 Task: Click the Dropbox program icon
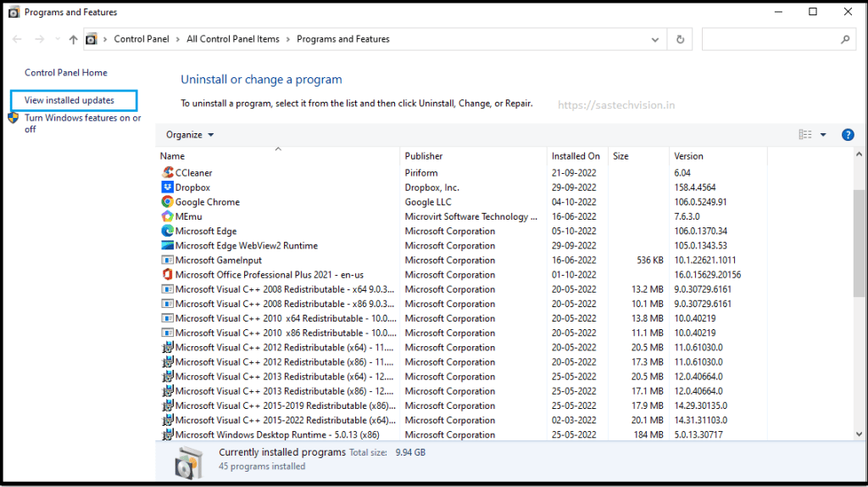tap(167, 188)
